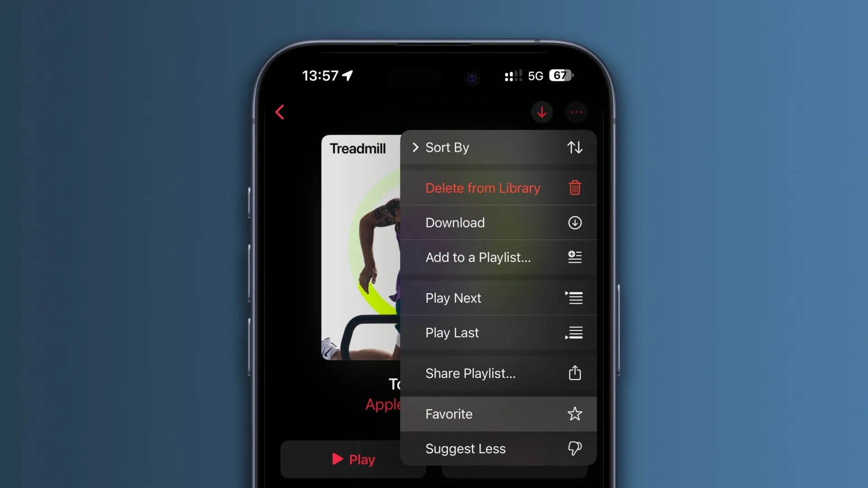Screen dimensions: 868x488
Task: Toggle the download button at top
Action: (x=542, y=112)
